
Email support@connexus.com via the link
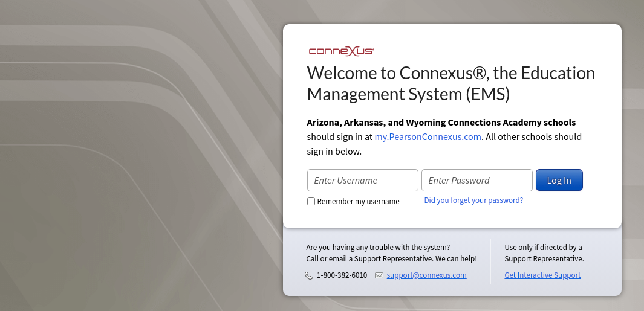pyautogui.click(x=426, y=275)
